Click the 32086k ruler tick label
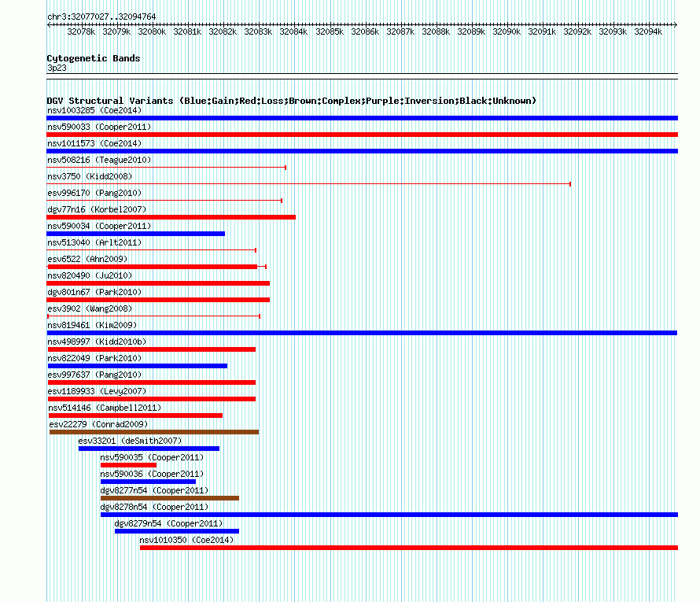The image size is (700, 602). point(365,31)
